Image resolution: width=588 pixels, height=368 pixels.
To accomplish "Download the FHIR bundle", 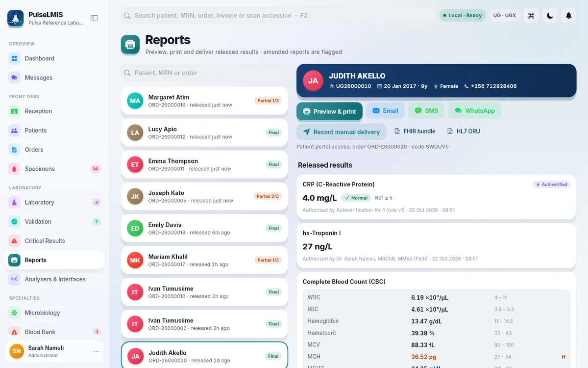I will tap(415, 131).
